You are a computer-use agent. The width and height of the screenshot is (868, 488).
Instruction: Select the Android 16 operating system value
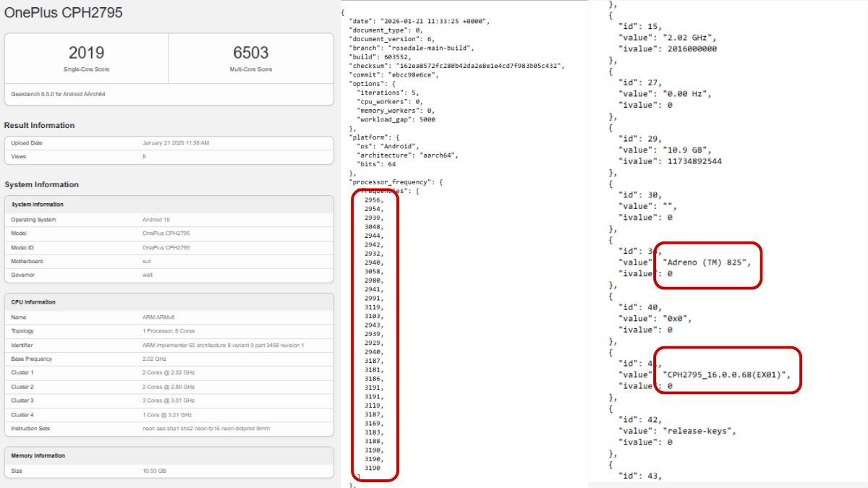tap(157, 220)
